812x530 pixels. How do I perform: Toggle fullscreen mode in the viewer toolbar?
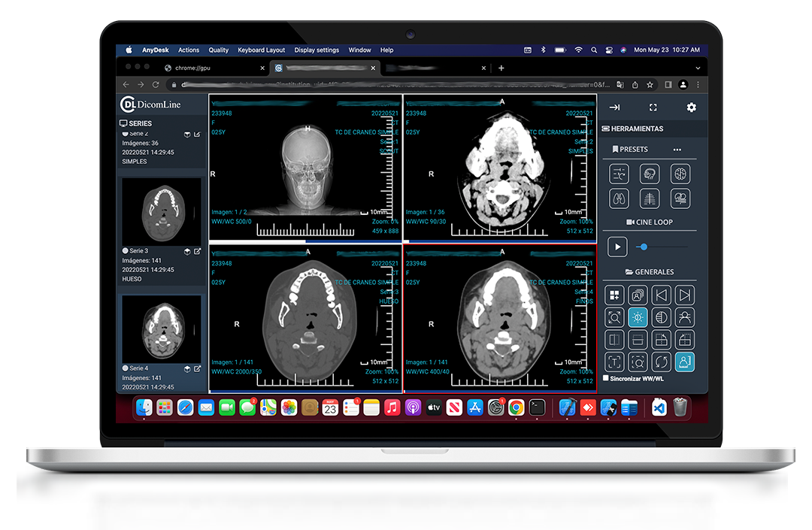tap(653, 107)
